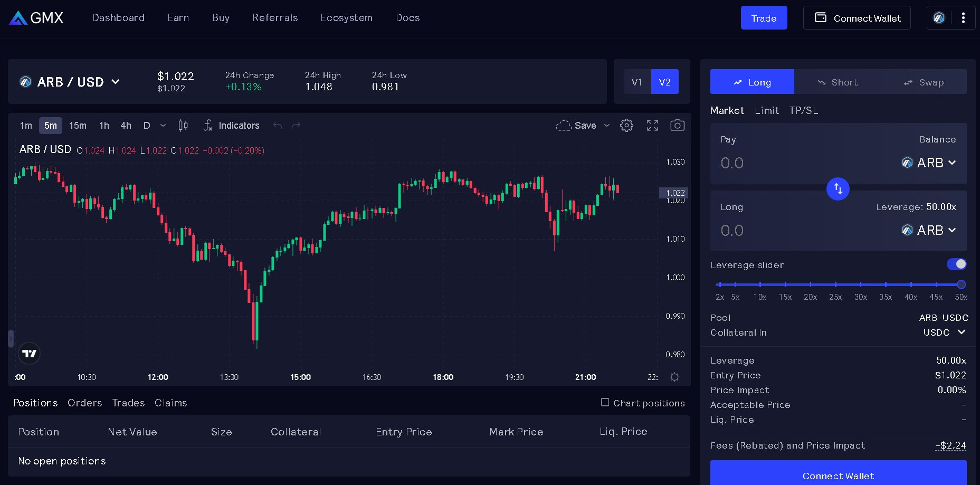Open the three-dot settings menu
The height and width of the screenshot is (485, 980).
click(963, 18)
